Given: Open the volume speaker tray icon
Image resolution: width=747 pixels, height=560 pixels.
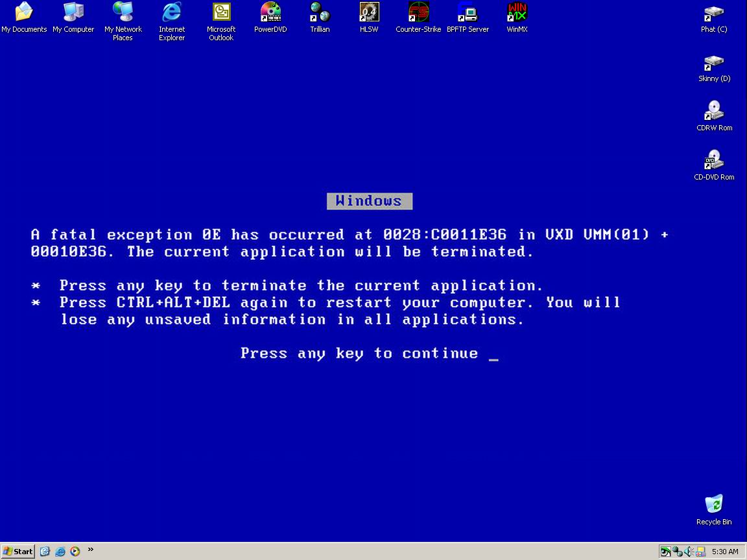Looking at the screenshot, I should (689, 552).
